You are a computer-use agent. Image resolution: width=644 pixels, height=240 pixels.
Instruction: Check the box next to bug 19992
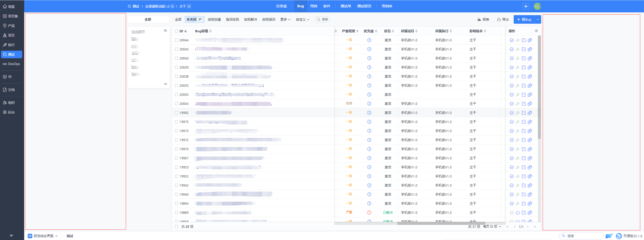(176, 113)
